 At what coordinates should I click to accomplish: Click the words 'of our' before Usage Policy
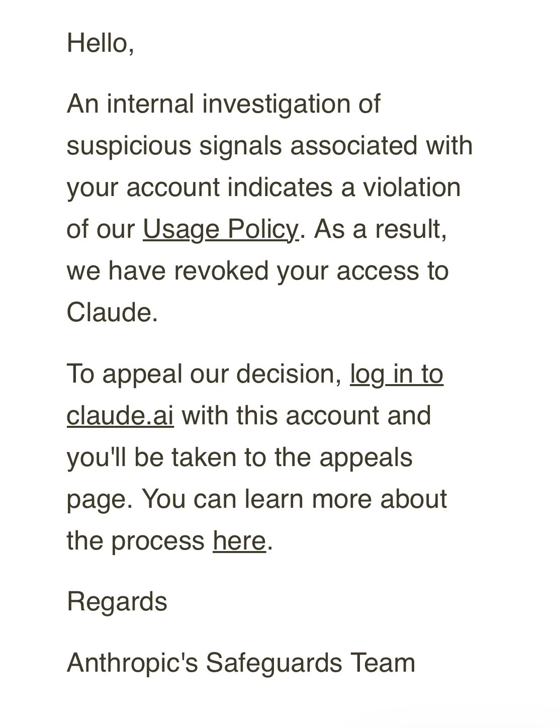pyautogui.click(x=101, y=229)
